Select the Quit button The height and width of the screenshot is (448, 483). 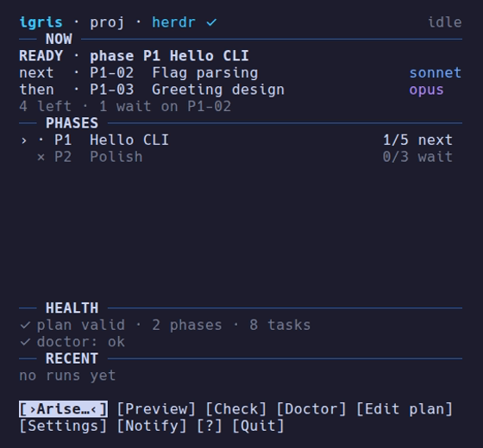[x=259, y=426]
